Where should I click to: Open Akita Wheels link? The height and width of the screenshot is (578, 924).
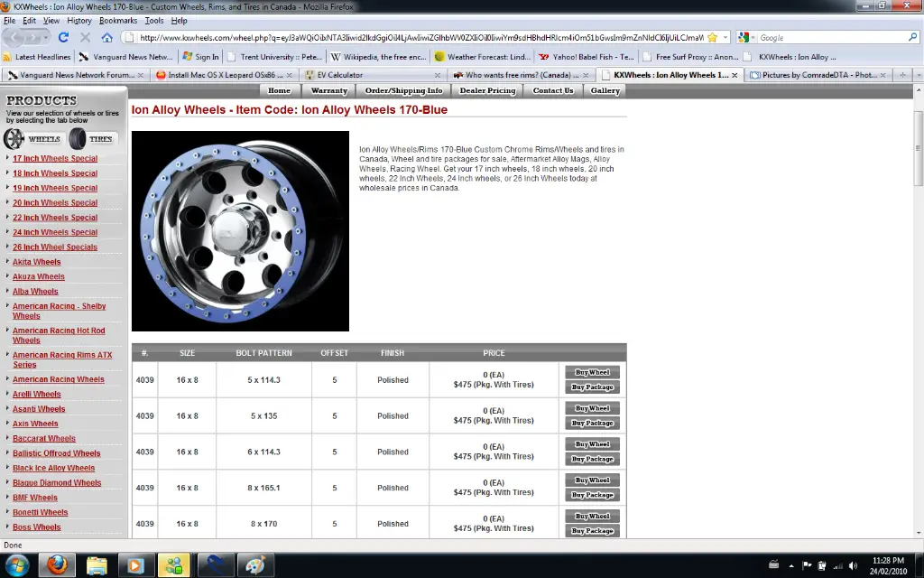pos(36,261)
